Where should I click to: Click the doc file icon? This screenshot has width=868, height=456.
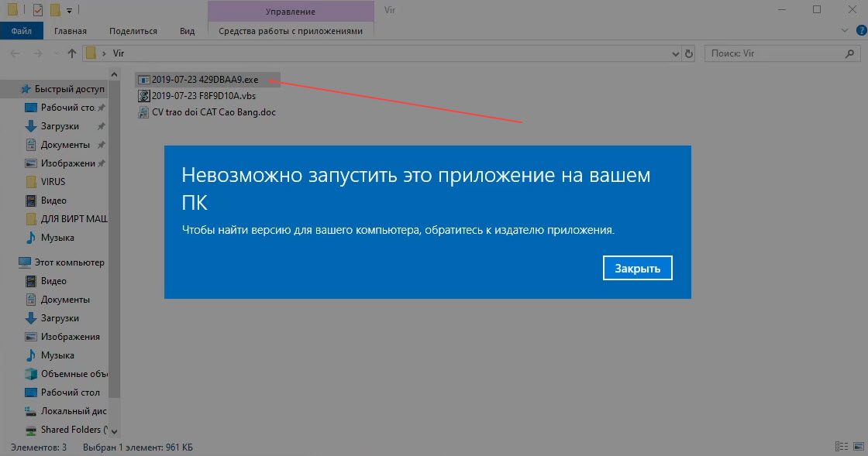[143, 112]
